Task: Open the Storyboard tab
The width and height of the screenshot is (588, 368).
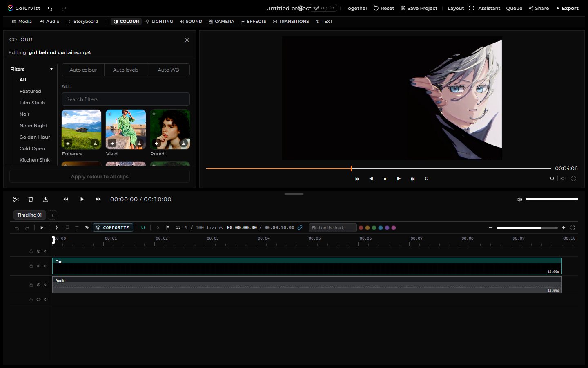Action: pyautogui.click(x=83, y=21)
